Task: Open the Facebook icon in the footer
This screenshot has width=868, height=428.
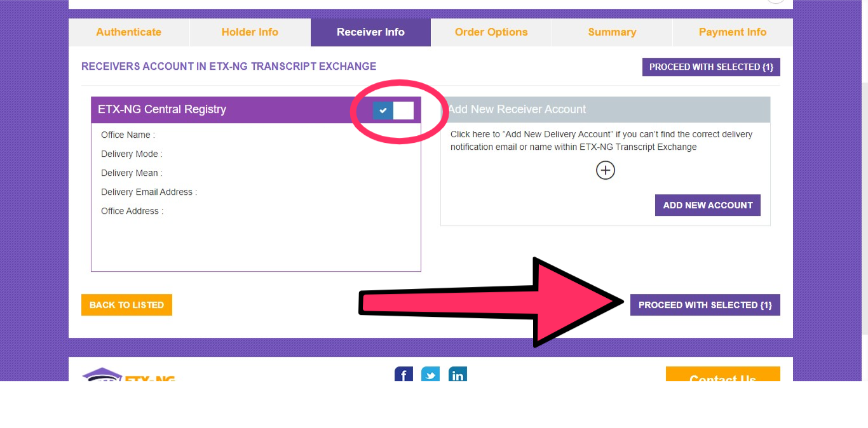Action: pyautogui.click(x=403, y=375)
